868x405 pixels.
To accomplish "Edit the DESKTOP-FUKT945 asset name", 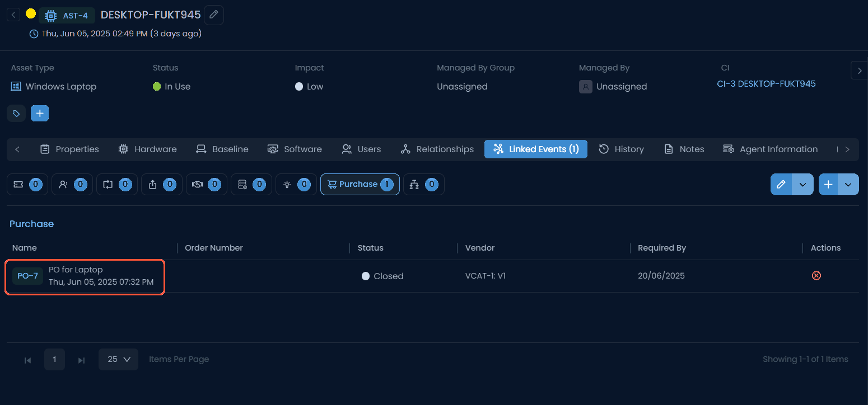I will (x=213, y=15).
